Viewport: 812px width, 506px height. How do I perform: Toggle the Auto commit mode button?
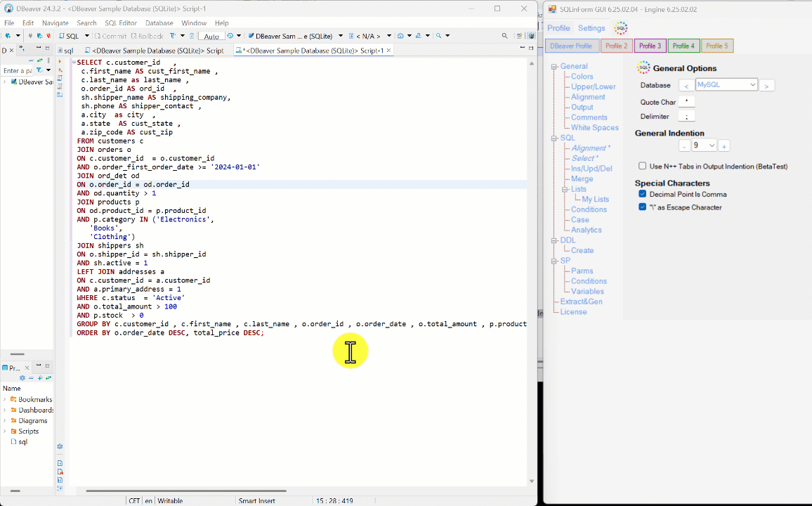click(x=211, y=37)
